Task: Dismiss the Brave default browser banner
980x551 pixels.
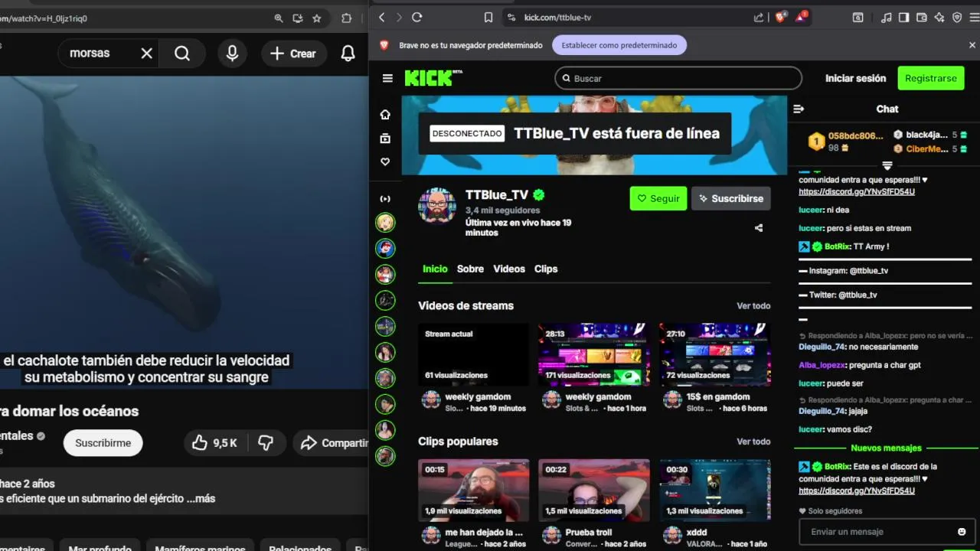Action: click(x=972, y=45)
